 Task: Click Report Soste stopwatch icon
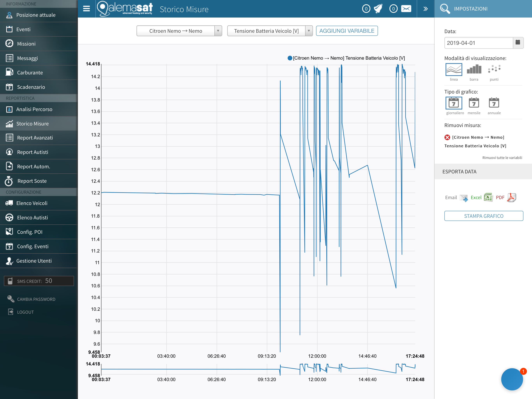pos(9,181)
